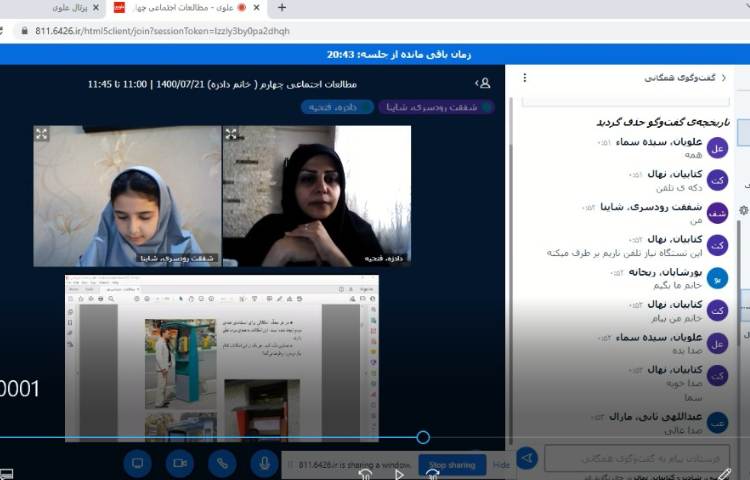Toggle the user list icon
Image resolution: width=750 pixels, height=480 pixels.
(484, 83)
